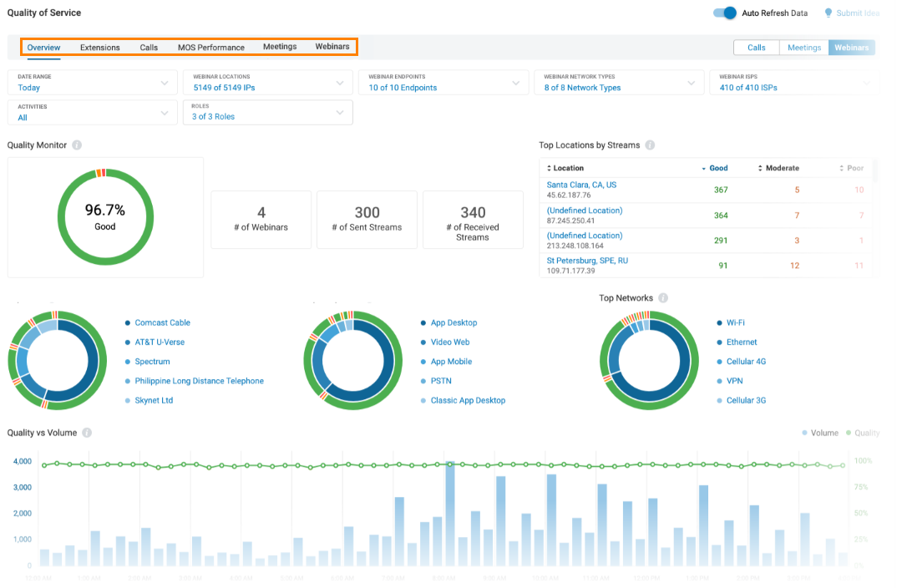Viewport: 897px width, 588px height.
Task: Sort the Moderate column using its sort arrows
Action: tap(758, 168)
